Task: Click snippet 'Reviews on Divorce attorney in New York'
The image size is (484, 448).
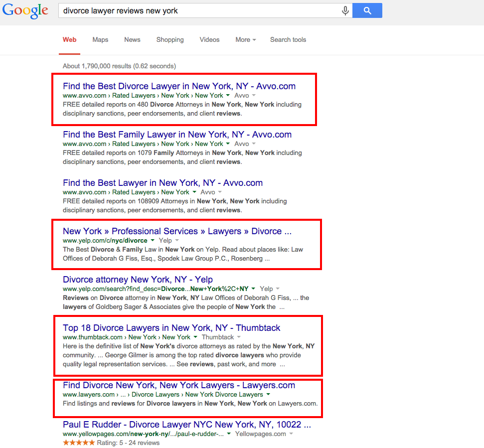Action: coord(186,302)
